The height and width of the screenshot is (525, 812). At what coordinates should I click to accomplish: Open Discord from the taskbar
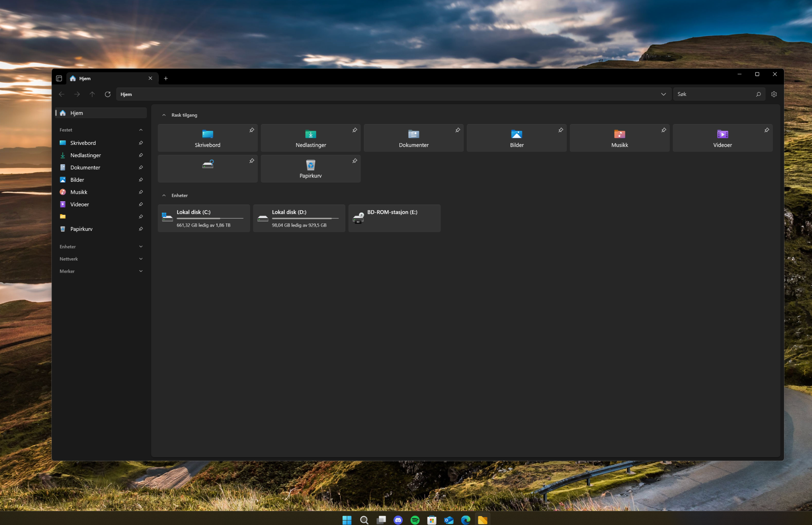click(398, 520)
